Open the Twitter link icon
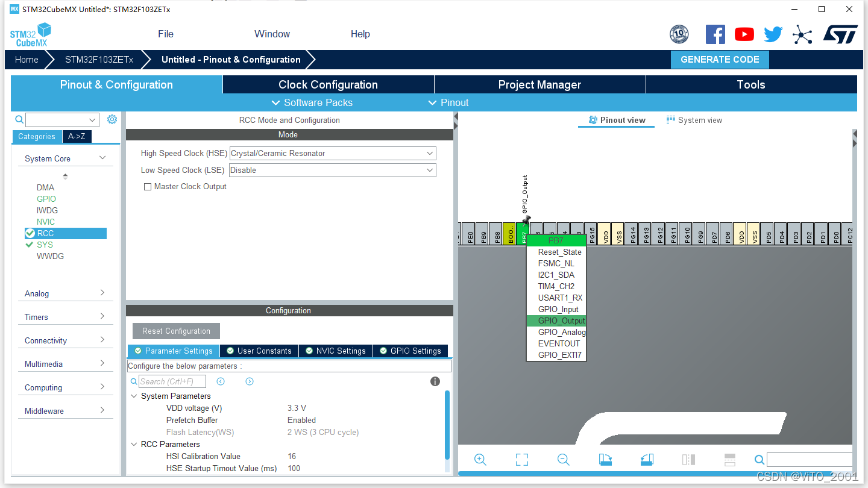 pos(773,34)
